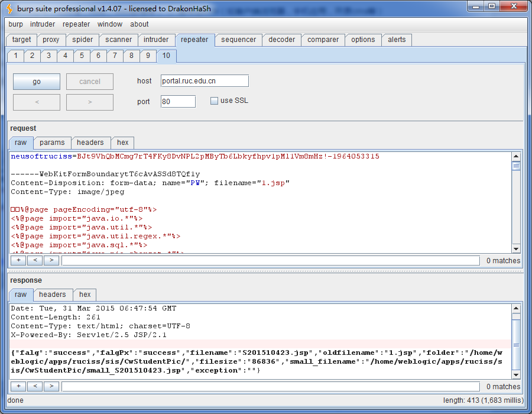Click request search plus options button
Screen dimensions: 532x414
pos(19,261)
